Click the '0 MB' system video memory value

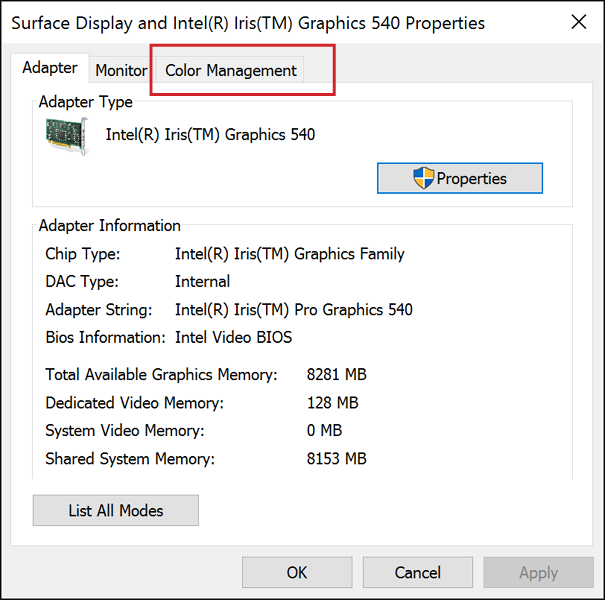point(324,430)
